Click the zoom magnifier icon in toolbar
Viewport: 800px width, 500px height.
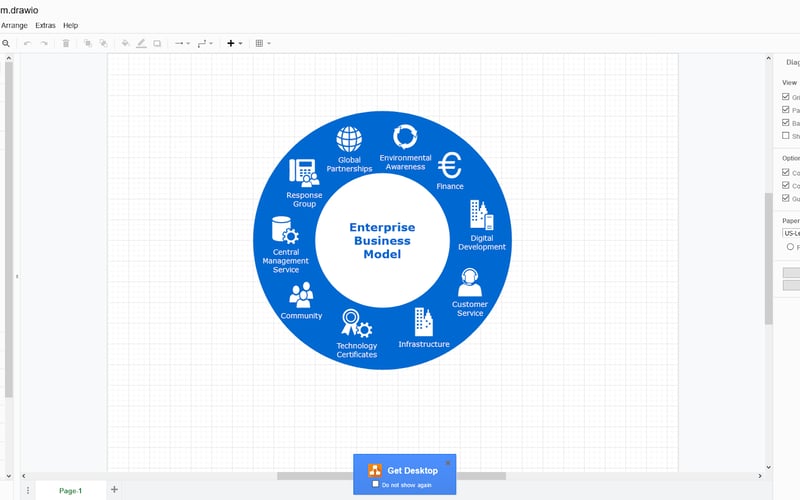[x=6, y=44]
